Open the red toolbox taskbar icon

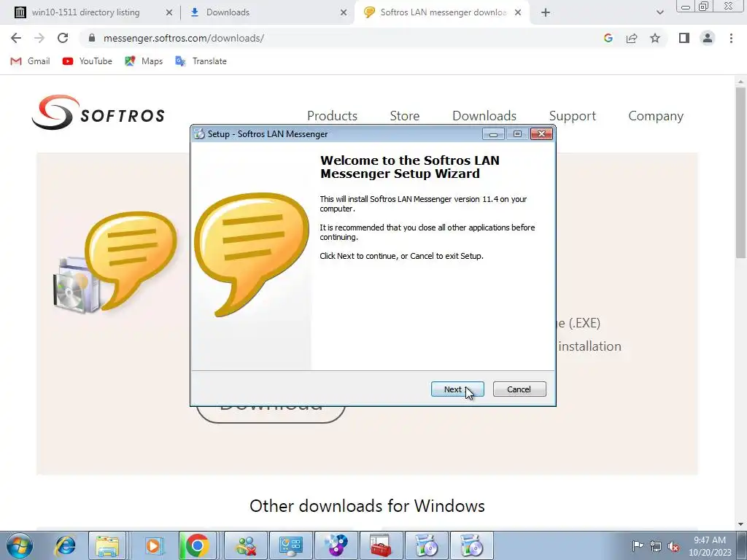(x=382, y=545)
